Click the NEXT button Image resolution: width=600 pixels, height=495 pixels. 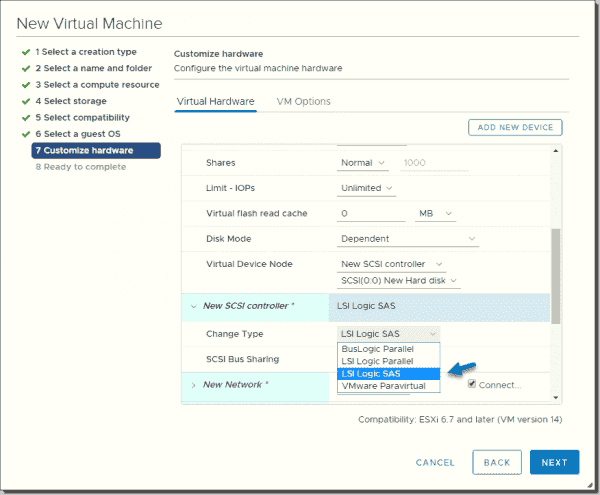pos(554,462)
